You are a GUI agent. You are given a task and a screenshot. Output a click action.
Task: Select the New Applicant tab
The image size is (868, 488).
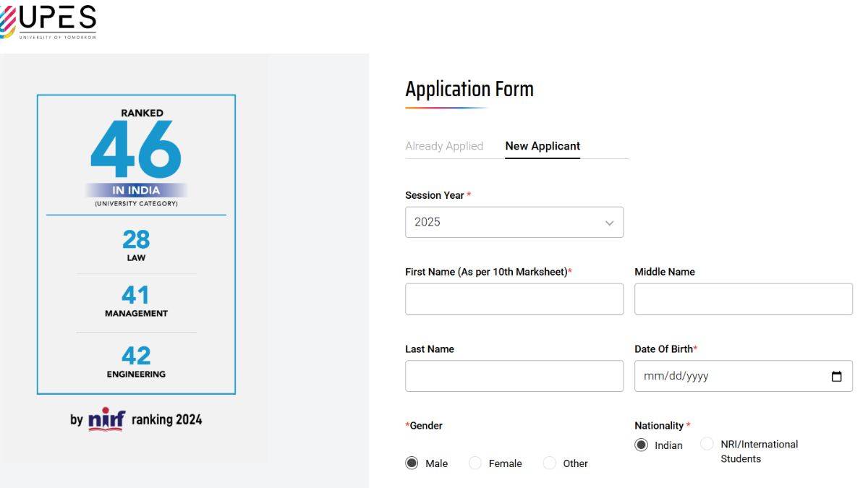(542, 146)
